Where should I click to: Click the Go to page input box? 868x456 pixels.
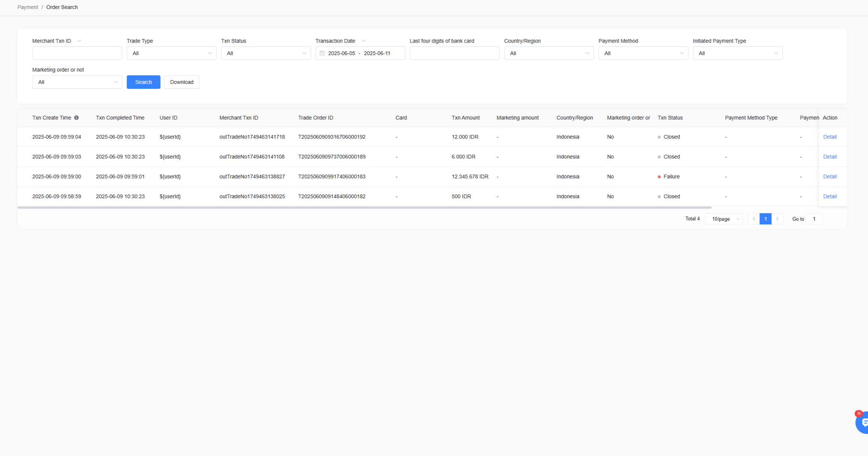click(x=814, y=219)
